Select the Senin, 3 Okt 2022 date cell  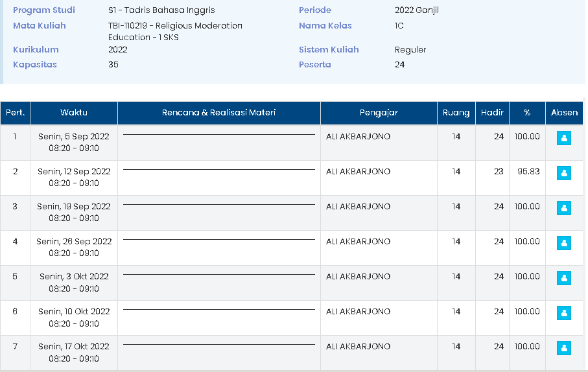point(74,277)
